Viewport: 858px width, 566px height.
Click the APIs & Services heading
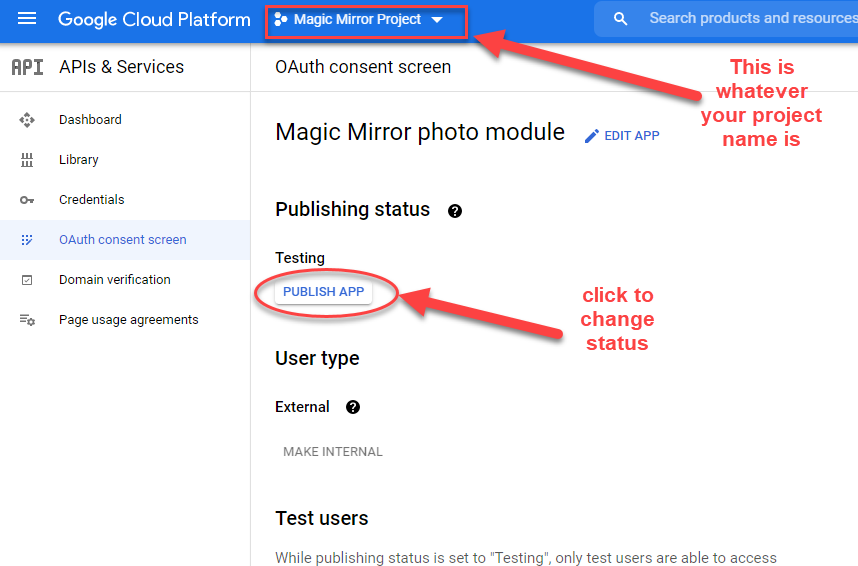click(x=121, y=67)
